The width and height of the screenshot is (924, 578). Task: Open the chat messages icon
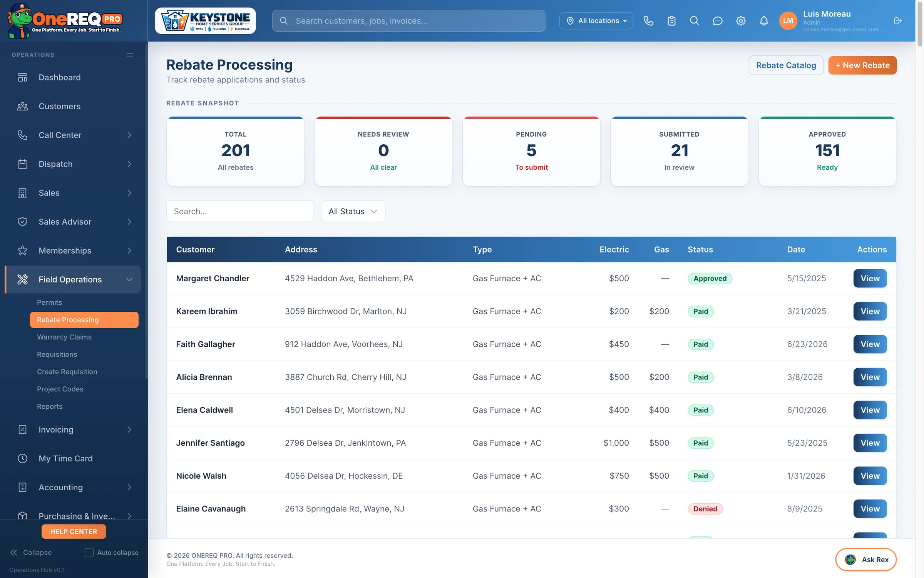(x=718, y=21)
